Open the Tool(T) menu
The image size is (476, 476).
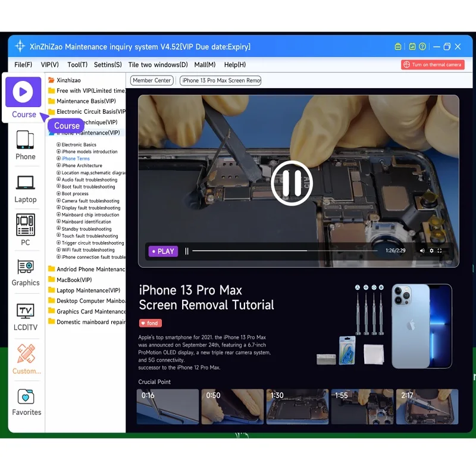pyautogui.click(x=77, y=65)
